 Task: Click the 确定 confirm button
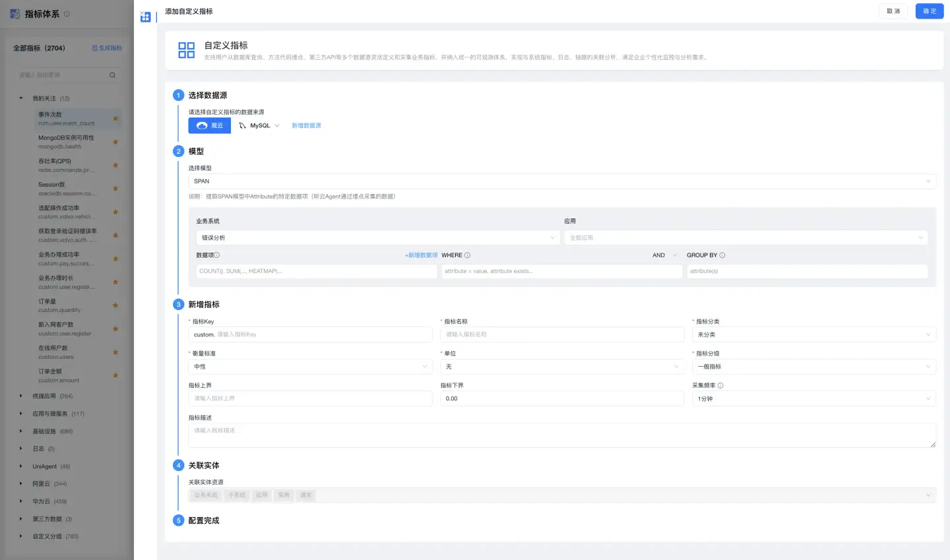tap(929, 11)
